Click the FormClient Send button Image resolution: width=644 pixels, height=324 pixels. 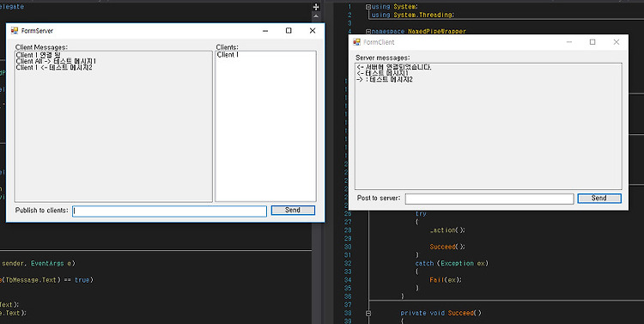(599, 199)
